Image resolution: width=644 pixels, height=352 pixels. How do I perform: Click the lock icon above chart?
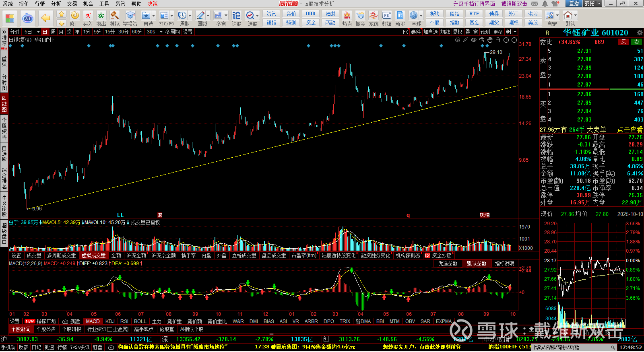point(498,40)
